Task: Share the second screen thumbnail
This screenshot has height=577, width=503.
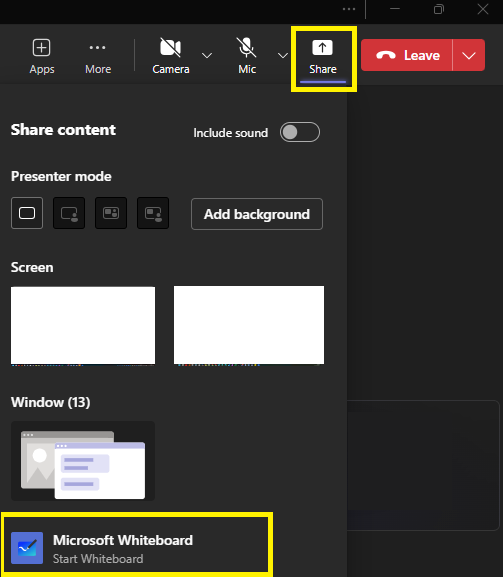Action: [249, 326]
